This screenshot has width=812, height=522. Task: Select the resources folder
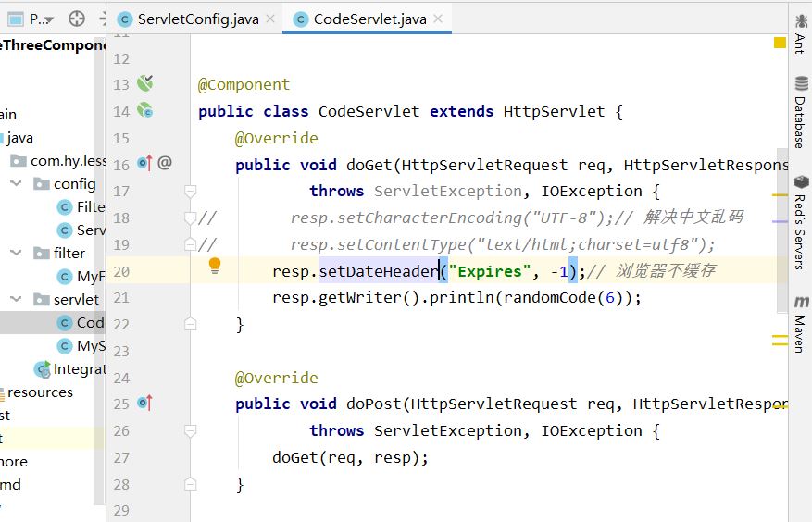pos(37,392)
